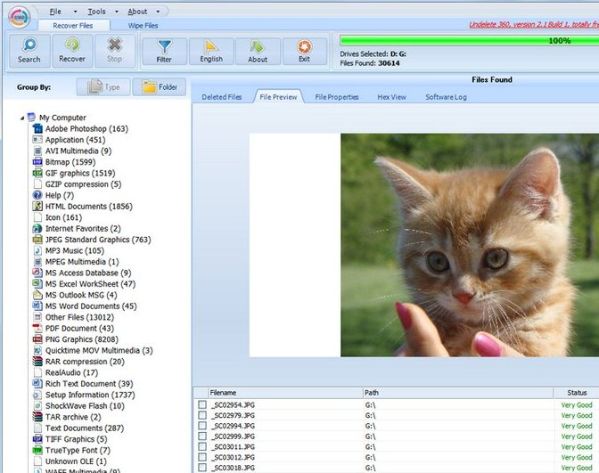This screenshot has height=473, width=599.
Task: Open the File menu dropdown arrow
Action: 75,12
